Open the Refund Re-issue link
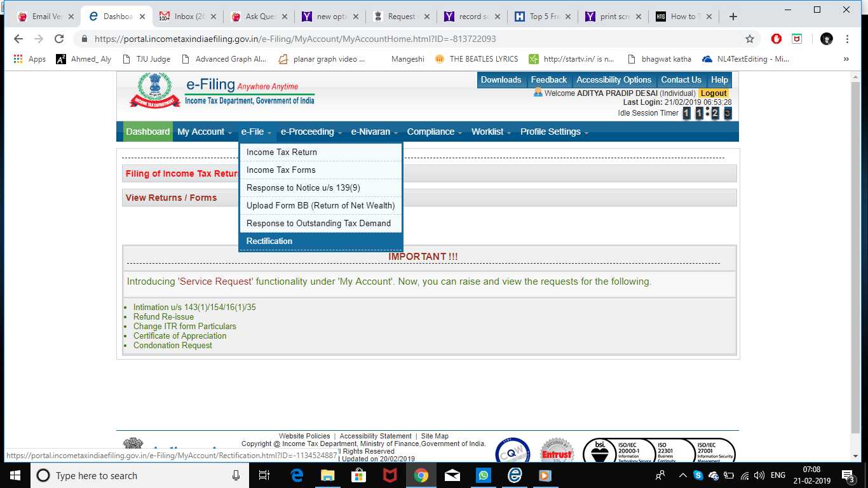The width and height of the screenshot is (868, 488). coord(163,316)
